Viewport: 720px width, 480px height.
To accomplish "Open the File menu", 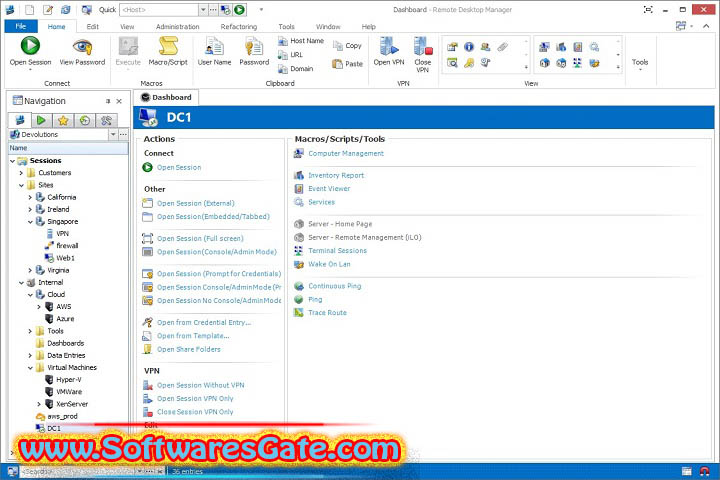I will click(21, 26).
